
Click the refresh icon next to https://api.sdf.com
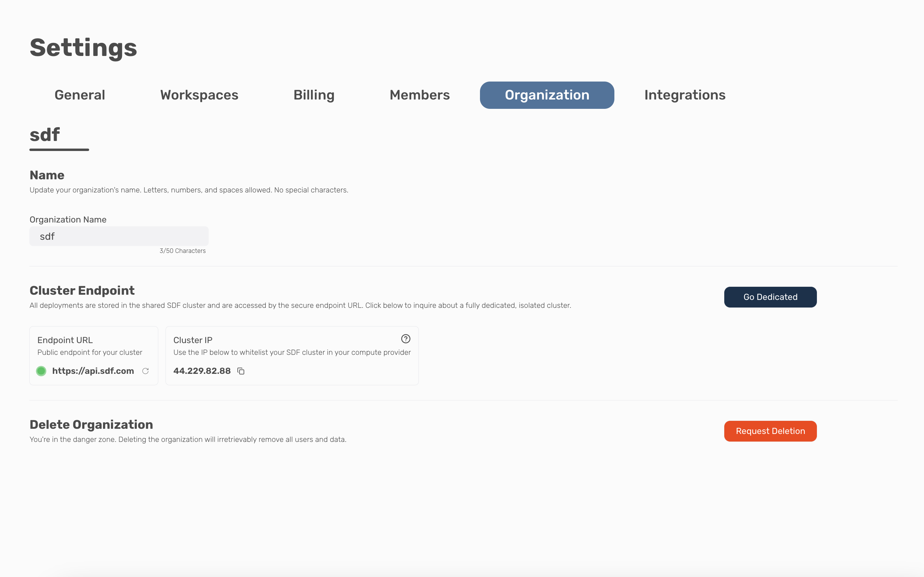[x=145, y=371]
